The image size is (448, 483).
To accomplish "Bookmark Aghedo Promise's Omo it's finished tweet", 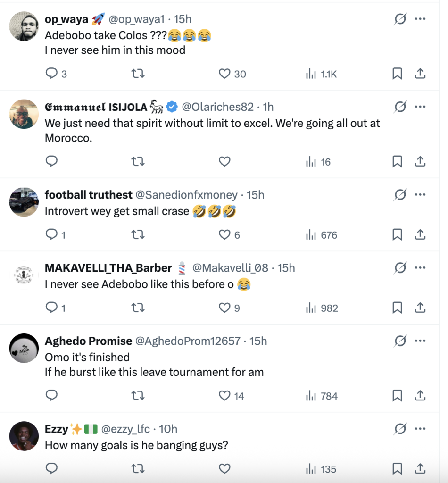I will 397,396.
